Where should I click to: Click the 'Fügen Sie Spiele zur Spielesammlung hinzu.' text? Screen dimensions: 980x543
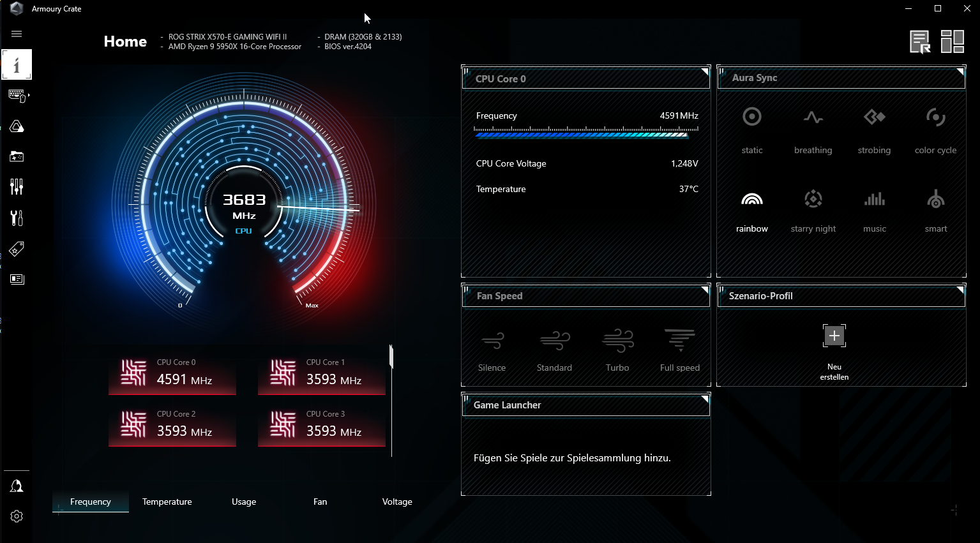pos(572,458)
